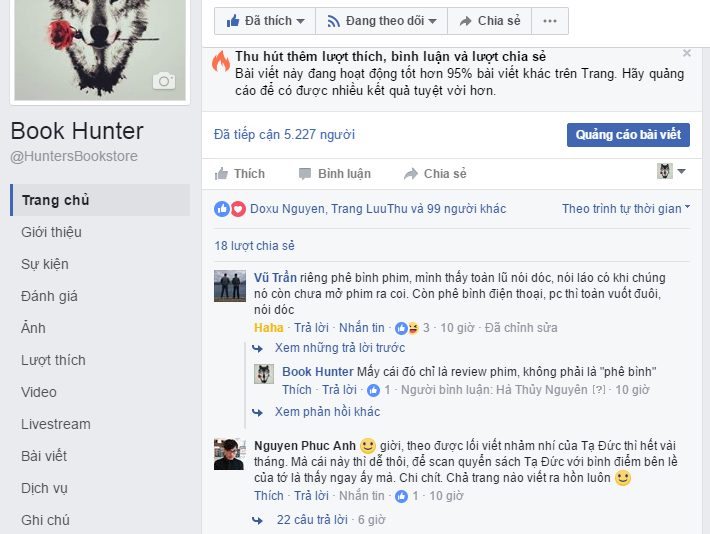Click the blue like reaction icon beside Doxu Nguyen
Viewport: 710px width, 534px height.
pos(221,209)
